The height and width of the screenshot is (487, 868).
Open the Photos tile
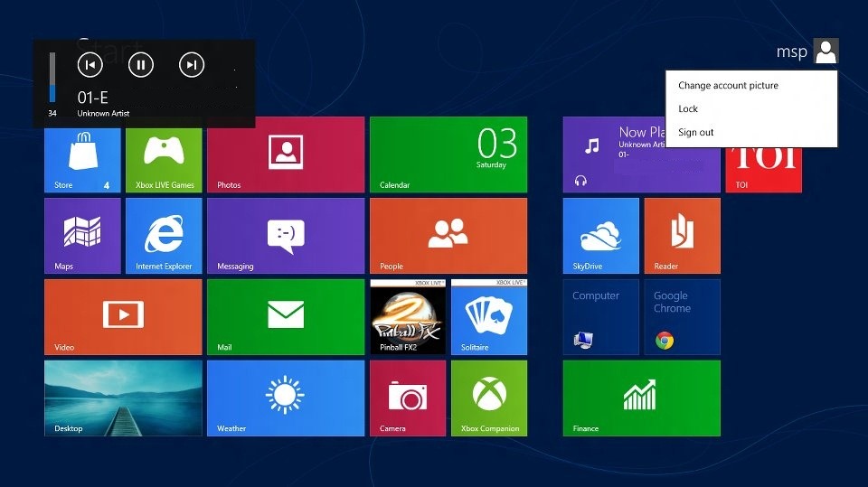[x=286, y=155]
